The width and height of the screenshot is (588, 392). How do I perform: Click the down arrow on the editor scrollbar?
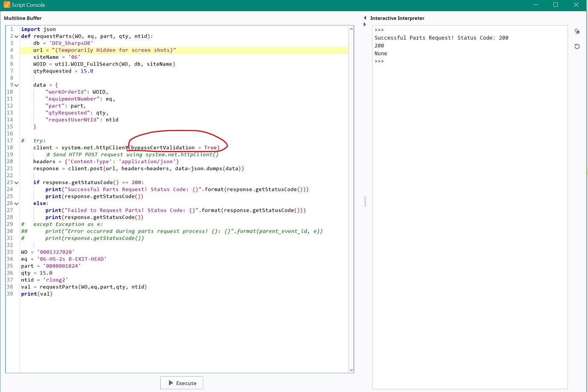tap(351, 369)
